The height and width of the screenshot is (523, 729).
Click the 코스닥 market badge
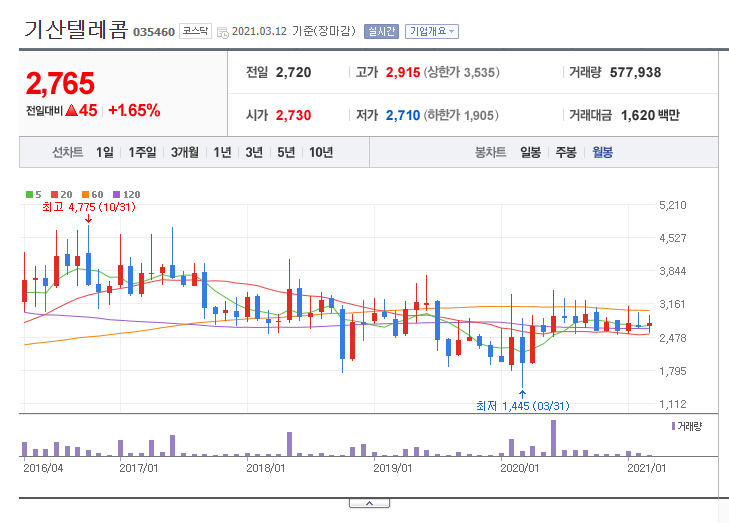[195, 31]
